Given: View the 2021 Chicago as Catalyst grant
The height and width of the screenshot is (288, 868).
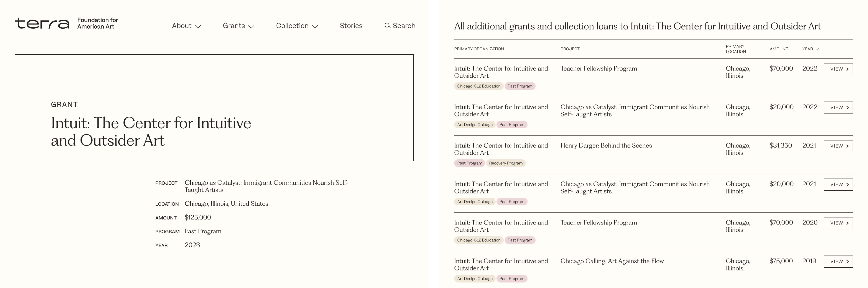Looking at the screenshot, I should [838, 185].
